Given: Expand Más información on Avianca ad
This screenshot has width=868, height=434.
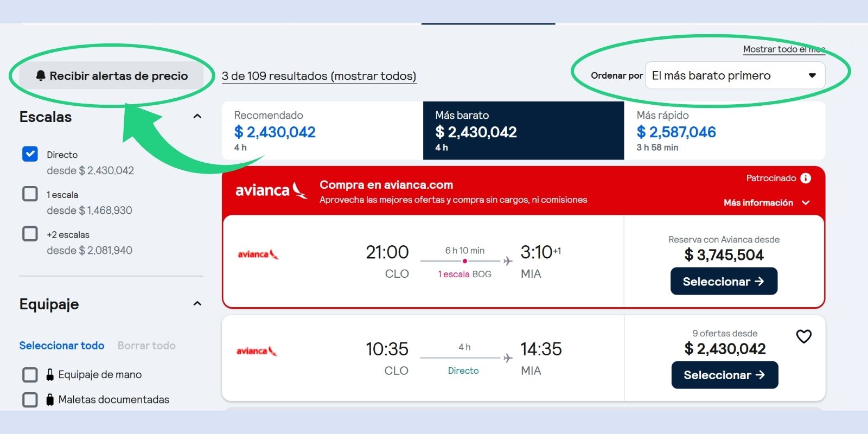Looking at the screenshot, I should [x=767, y=202].
